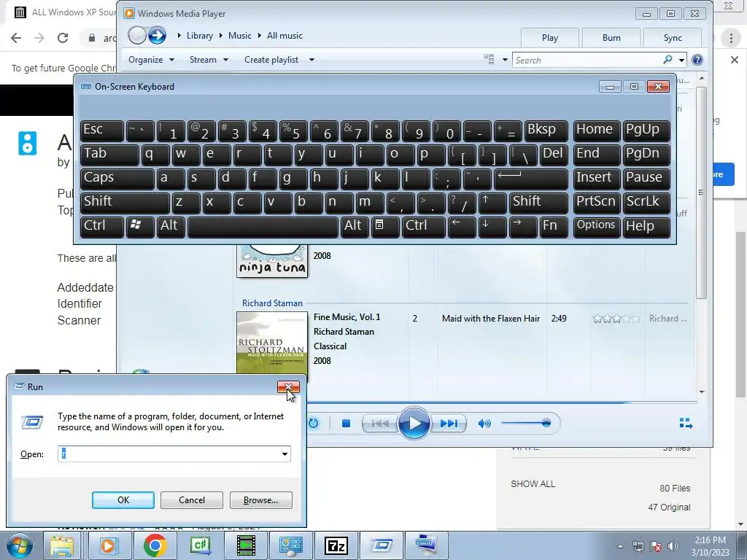This screenshot has height=560, width=747.
Task: Click the back navigation arrow in Media Player
Action: point(137,35)
